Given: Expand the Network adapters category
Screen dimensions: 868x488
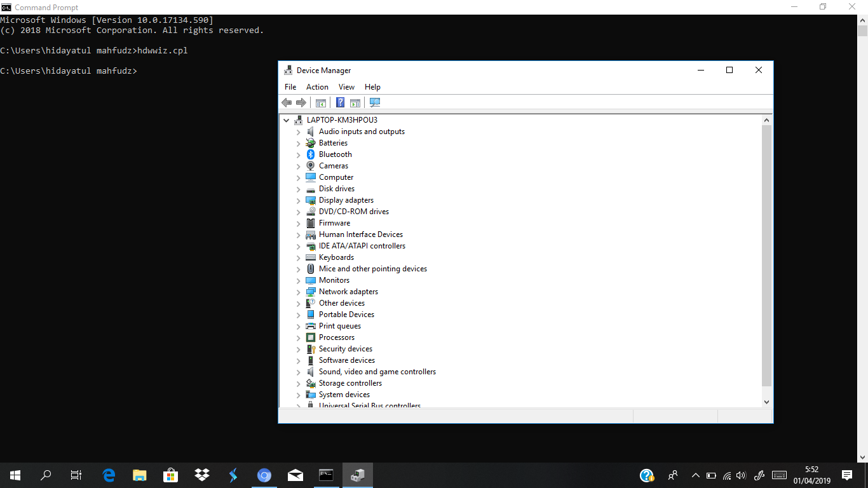Looking at the screenshot, I should pyautogui.click(x=299, y=292).
